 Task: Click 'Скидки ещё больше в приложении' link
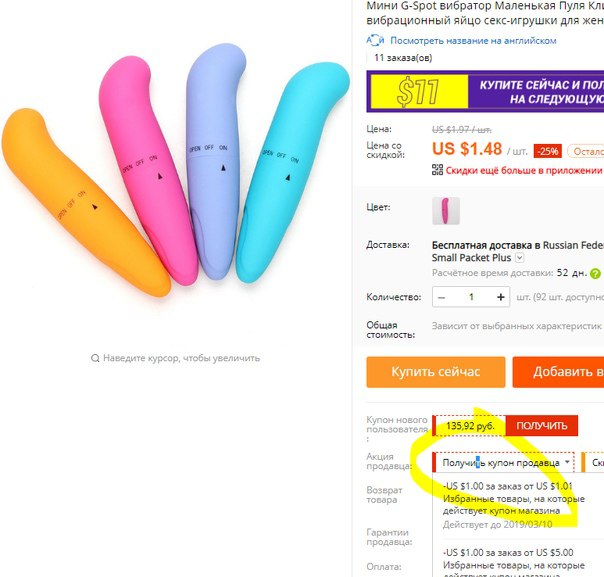tap(523, 170)
